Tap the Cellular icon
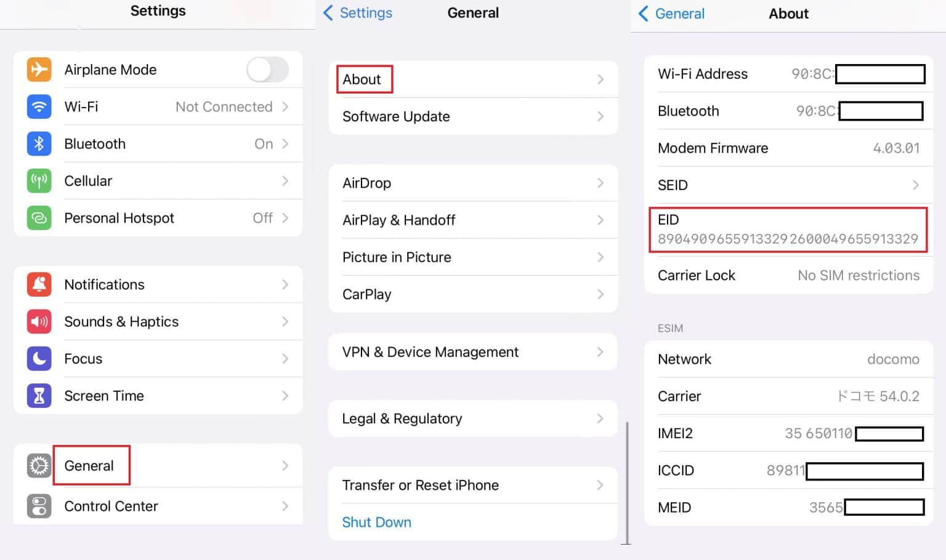946x560 pixels. tap(39, 180)
